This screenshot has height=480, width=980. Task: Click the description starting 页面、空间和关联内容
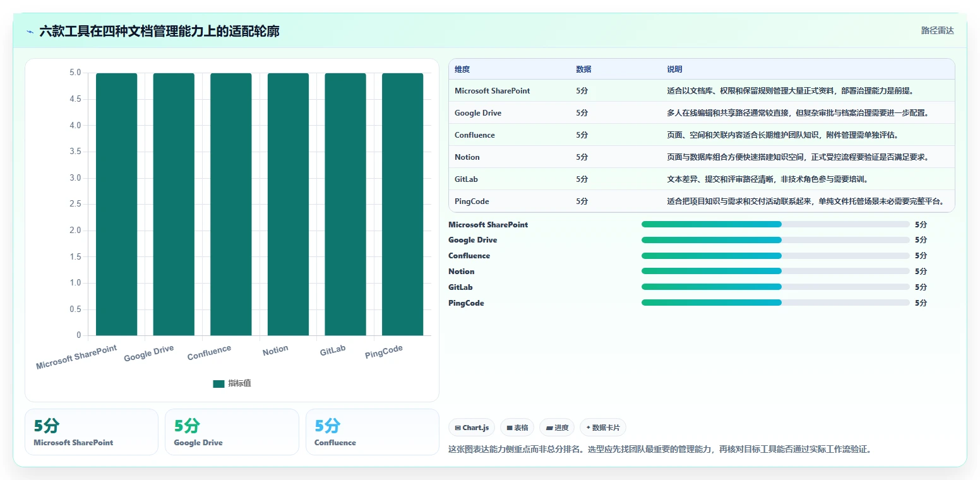coord(783,135)
